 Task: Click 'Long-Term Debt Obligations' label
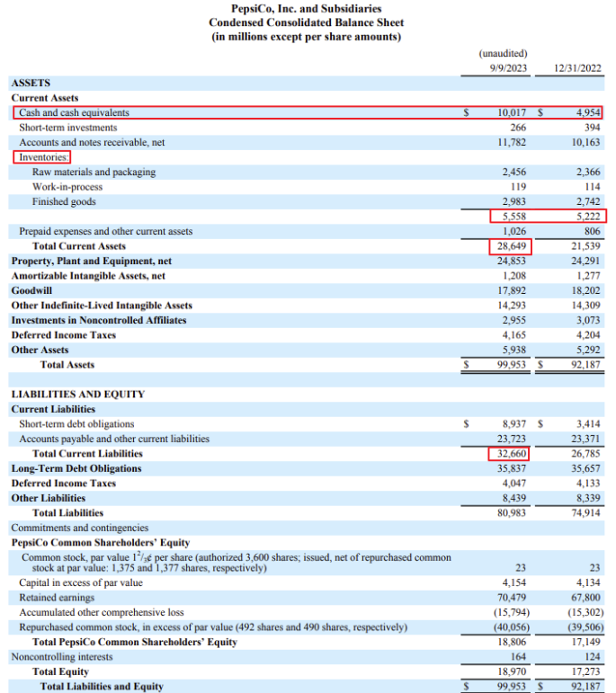76,468
